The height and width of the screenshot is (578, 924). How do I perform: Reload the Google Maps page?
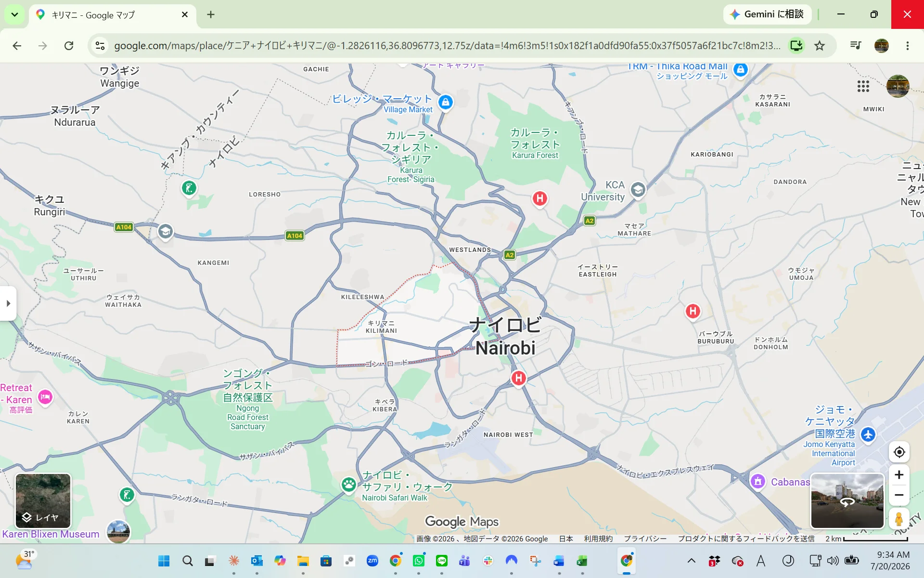point(69,46)
